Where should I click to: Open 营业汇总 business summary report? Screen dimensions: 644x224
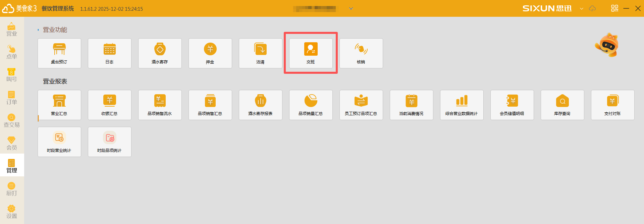[x=59, y=105]
